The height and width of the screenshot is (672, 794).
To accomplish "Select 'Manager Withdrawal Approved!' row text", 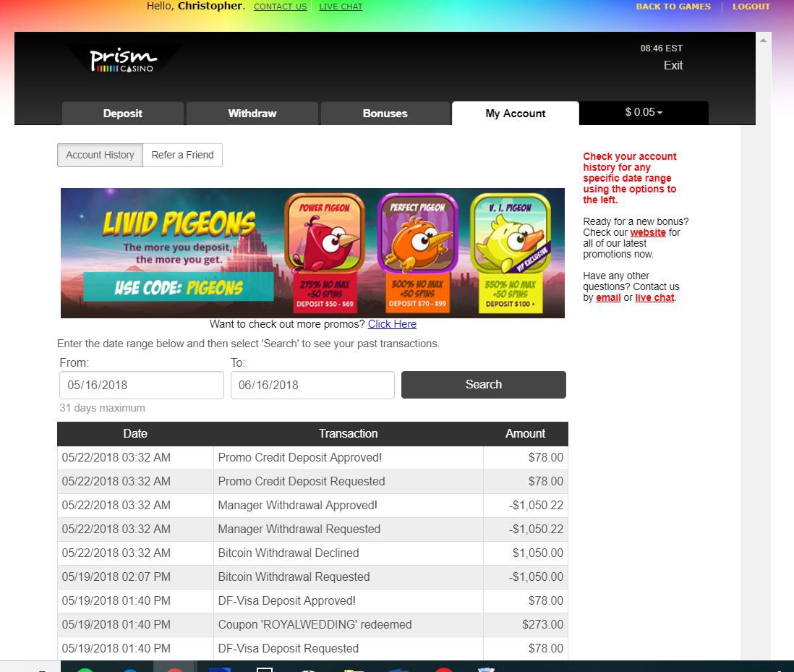I will (298, 505).
